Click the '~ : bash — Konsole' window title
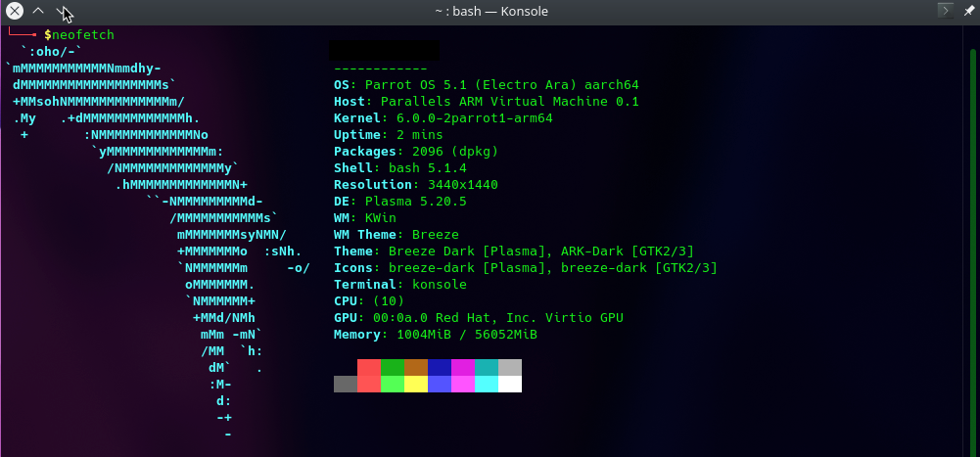This screenshot has width=980, height=457. (x=491, y=11)
